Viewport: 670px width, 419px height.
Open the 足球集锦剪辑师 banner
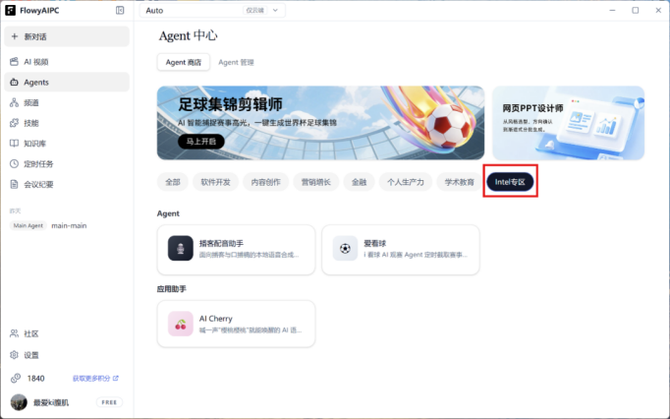coord(320,123)
